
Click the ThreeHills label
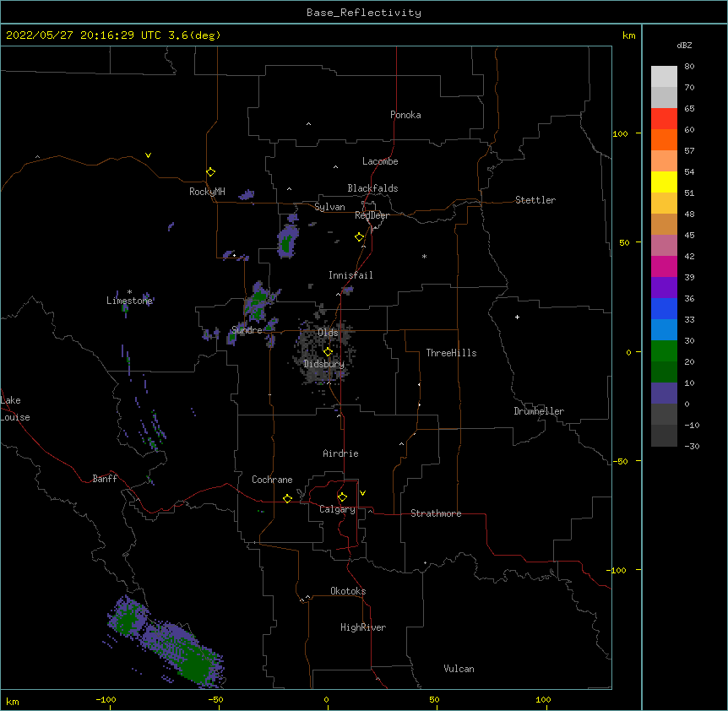pyautogui.click(x=451, y=353)
